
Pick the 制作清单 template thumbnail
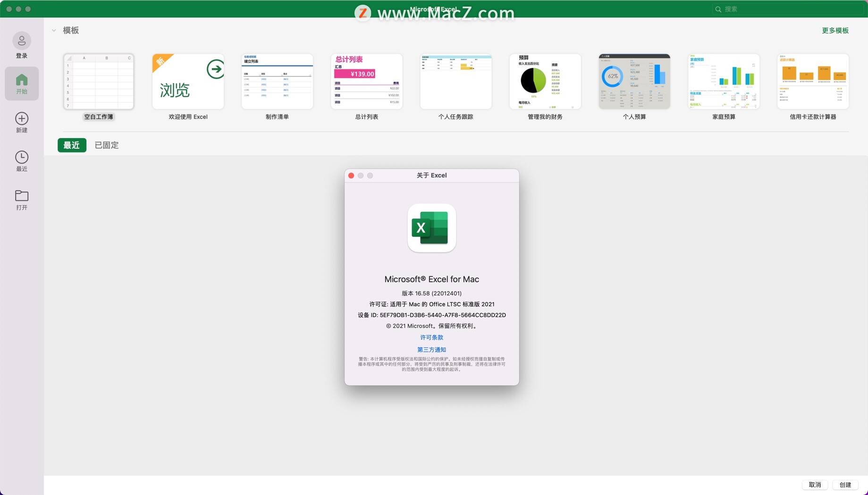pos(277,81)
